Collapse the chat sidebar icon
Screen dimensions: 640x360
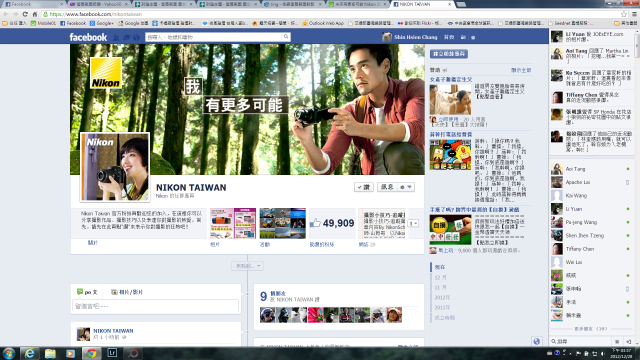[629, 342]
